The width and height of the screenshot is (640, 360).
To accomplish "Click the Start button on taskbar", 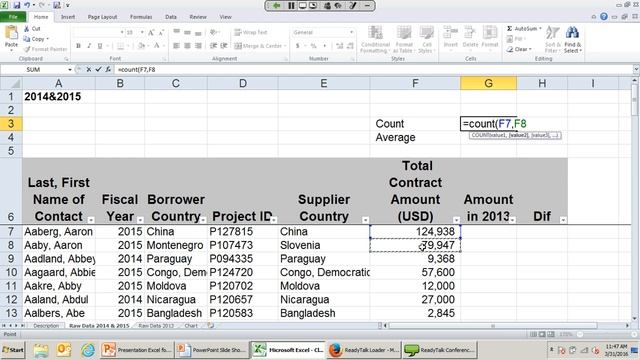I will (x=13, y=350).
